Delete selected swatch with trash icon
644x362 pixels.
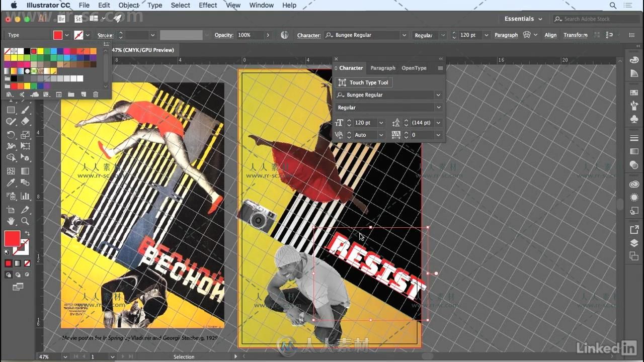[96, 95]
